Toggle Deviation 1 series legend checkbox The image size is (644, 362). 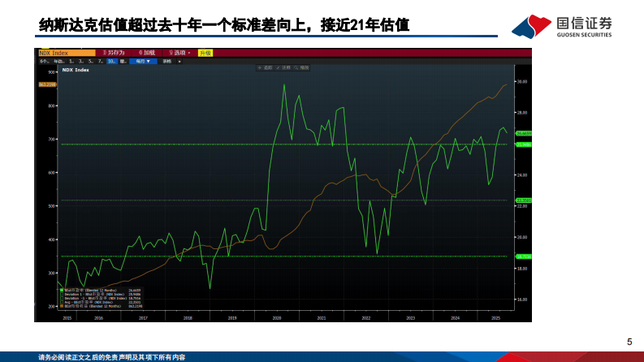61,294
